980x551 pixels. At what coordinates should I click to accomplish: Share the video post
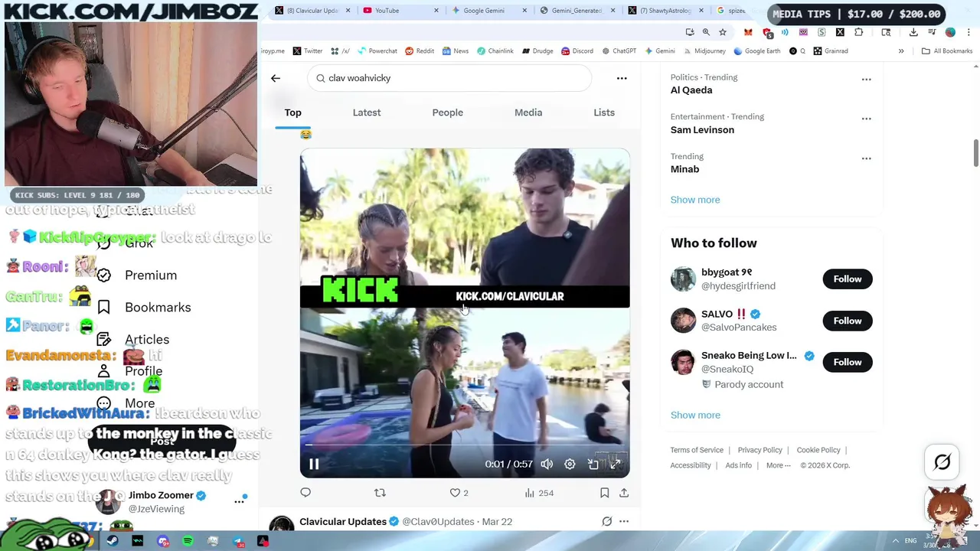pos(624,493)
